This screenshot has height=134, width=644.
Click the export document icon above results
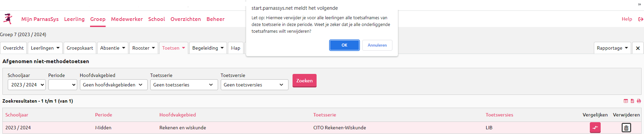point(632,101)
